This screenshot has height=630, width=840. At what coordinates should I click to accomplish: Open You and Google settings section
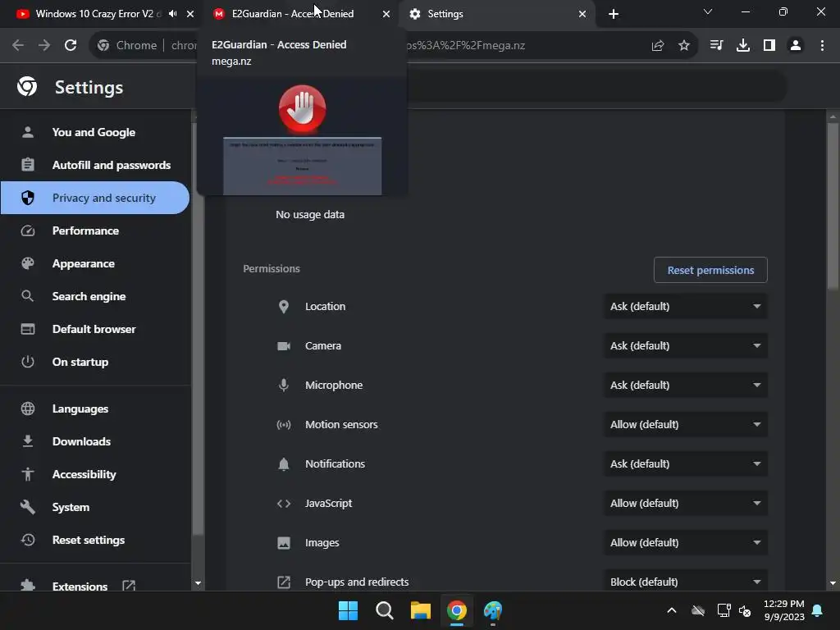coord(94,132)
